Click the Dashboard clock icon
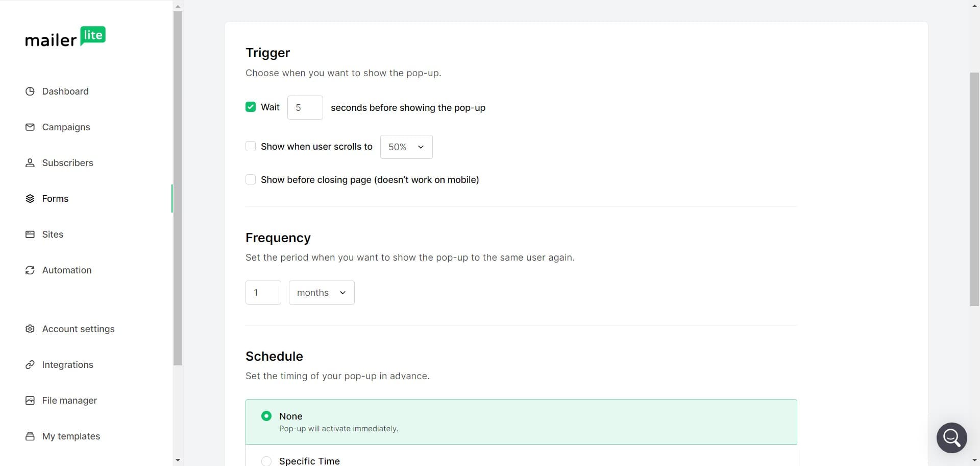This screenshot has width=980, height=466. pos(30,91)
